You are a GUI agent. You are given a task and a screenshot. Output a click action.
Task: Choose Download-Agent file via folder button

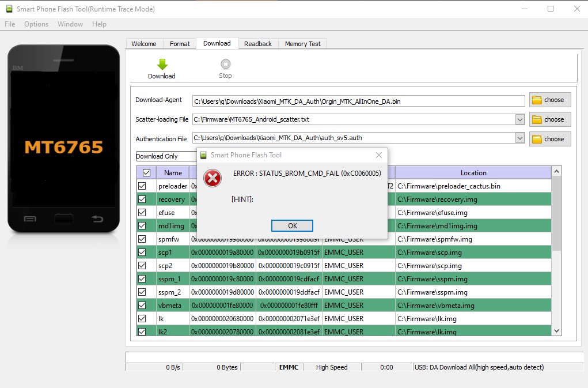pyautogui.click(x=549, y=100)
